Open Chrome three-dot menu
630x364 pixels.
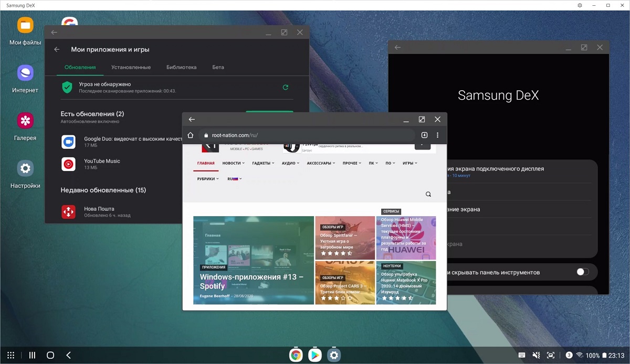click(x=437, y=135)
